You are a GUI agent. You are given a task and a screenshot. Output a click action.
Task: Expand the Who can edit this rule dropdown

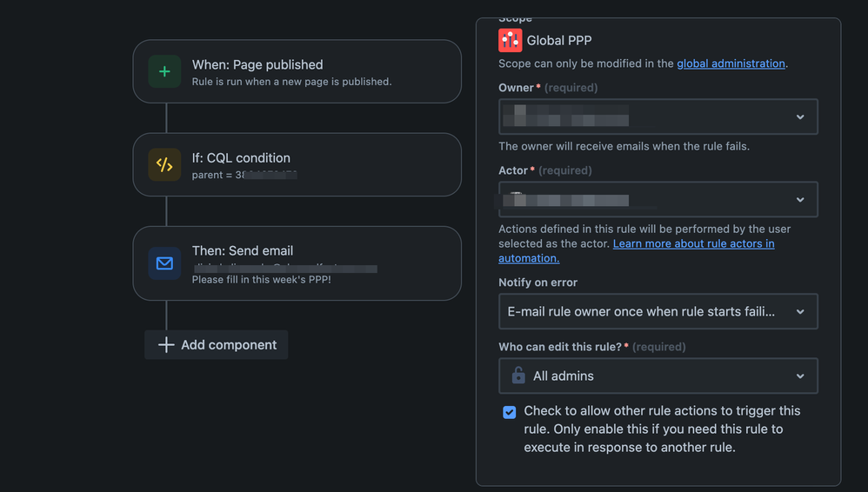click(x=658, y=376)
